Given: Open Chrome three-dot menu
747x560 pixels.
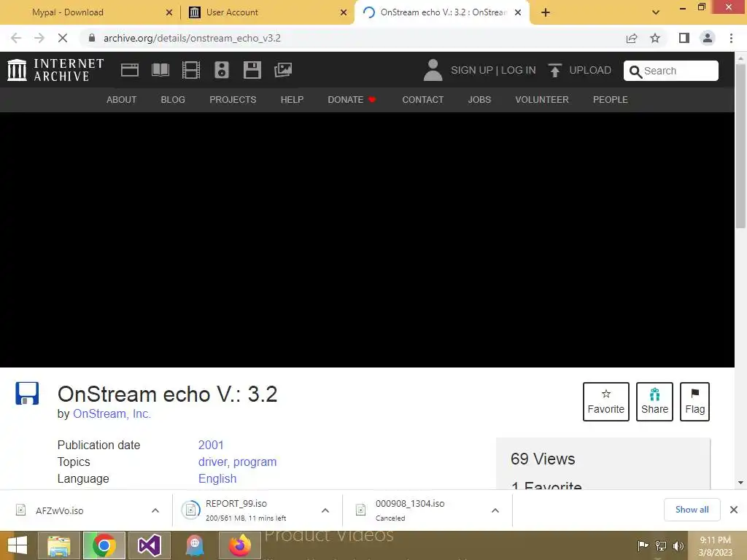Looking at the screenshot, I should click(731, 38).
